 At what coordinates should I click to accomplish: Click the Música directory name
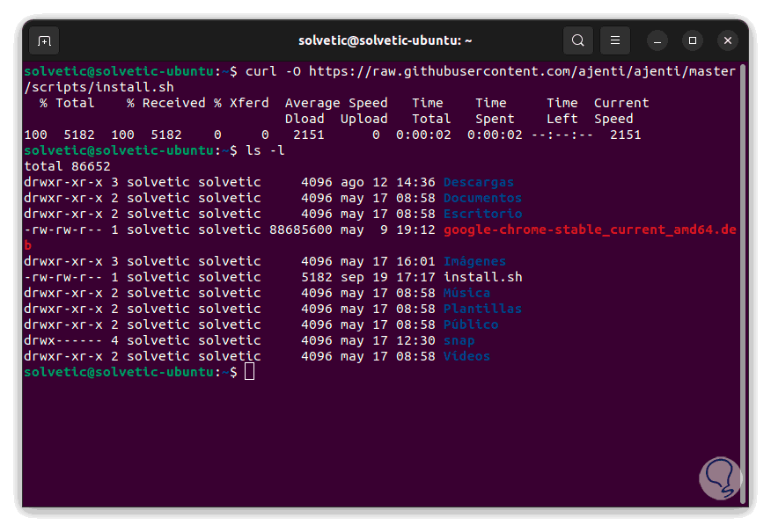coord(466,293)
